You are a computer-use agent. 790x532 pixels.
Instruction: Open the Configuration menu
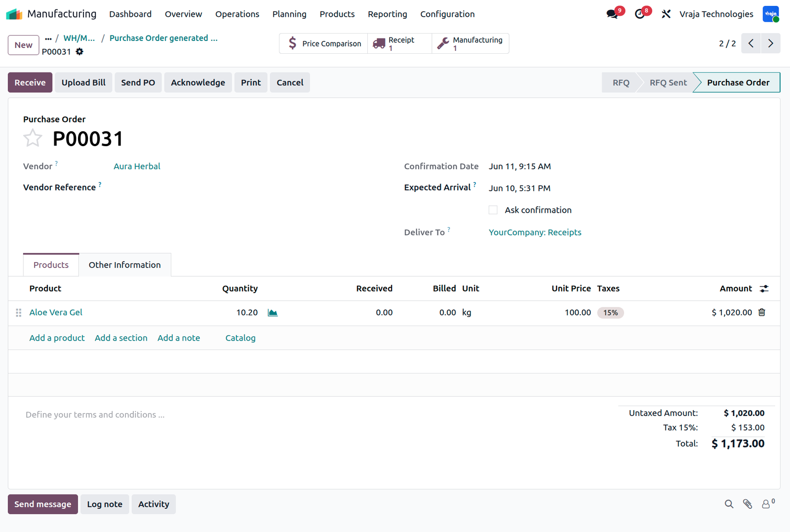tap(447, 14)
